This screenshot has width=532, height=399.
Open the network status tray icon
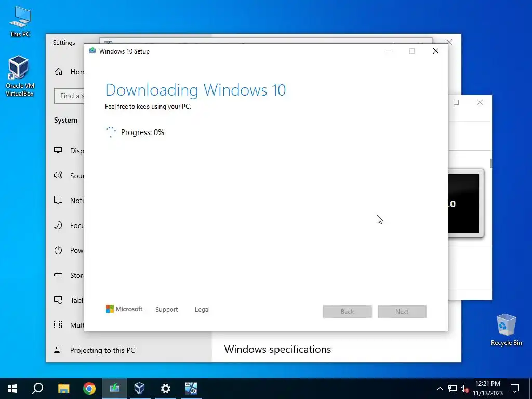coord(453,389)
